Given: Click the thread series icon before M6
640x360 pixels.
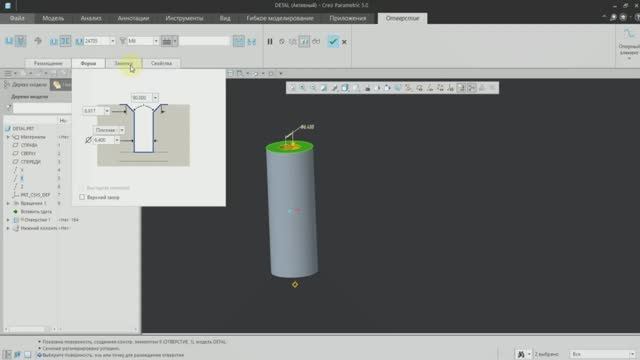Looking at the screenshot, I should coord(122,41).
